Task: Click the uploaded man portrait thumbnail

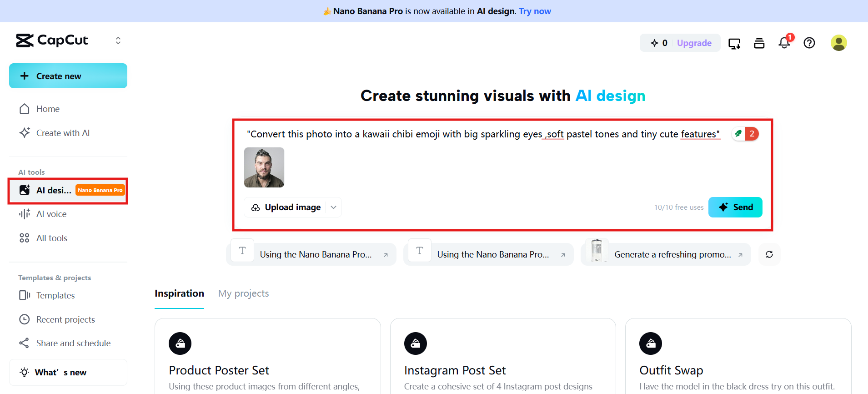Action: 264,167
